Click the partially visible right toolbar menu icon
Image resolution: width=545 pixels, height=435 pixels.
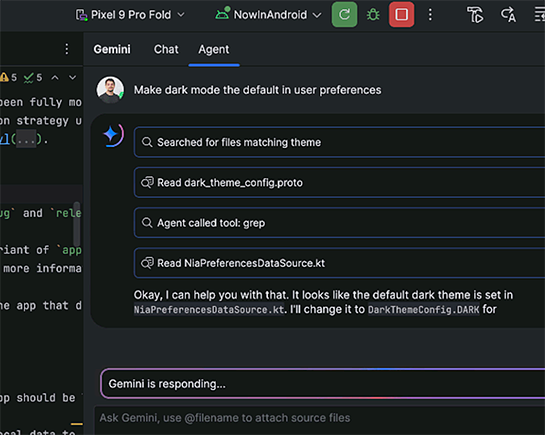[x=539, y=15]
